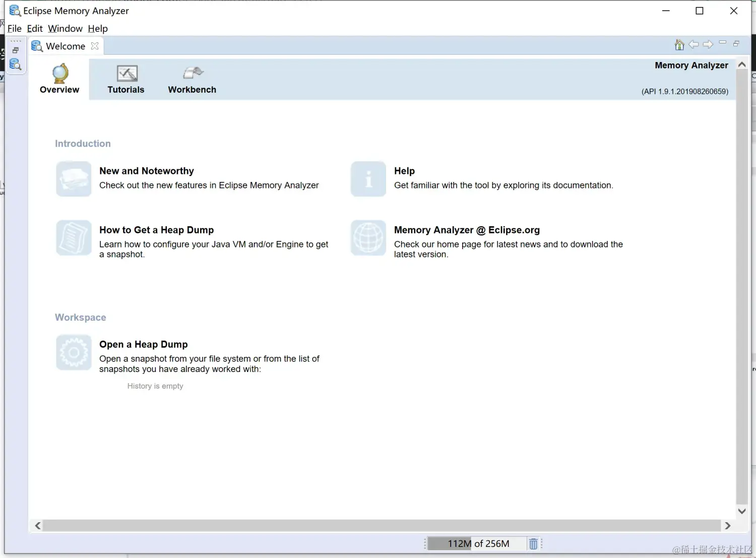Click the Help info icon

coord(368,179)
